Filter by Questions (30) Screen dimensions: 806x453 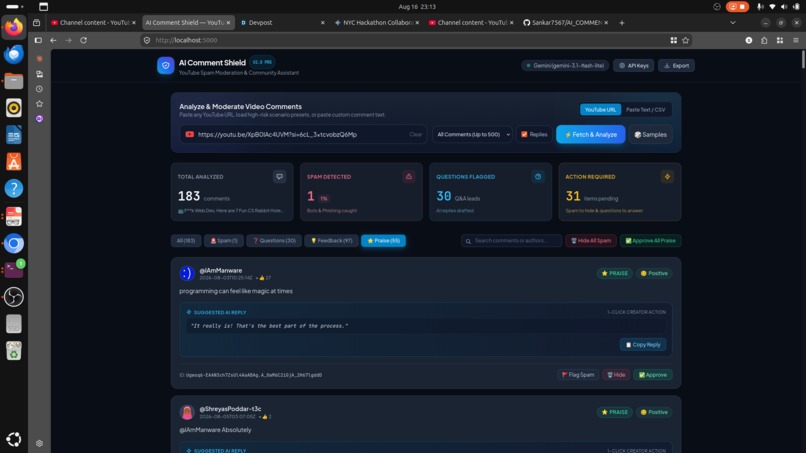(x=274, y=241)
